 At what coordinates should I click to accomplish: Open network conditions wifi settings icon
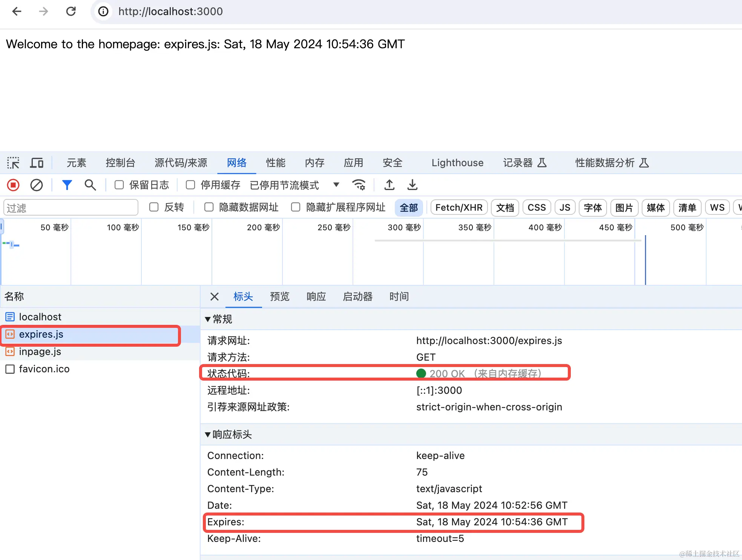pyautogui.click(x=359, y=185)
